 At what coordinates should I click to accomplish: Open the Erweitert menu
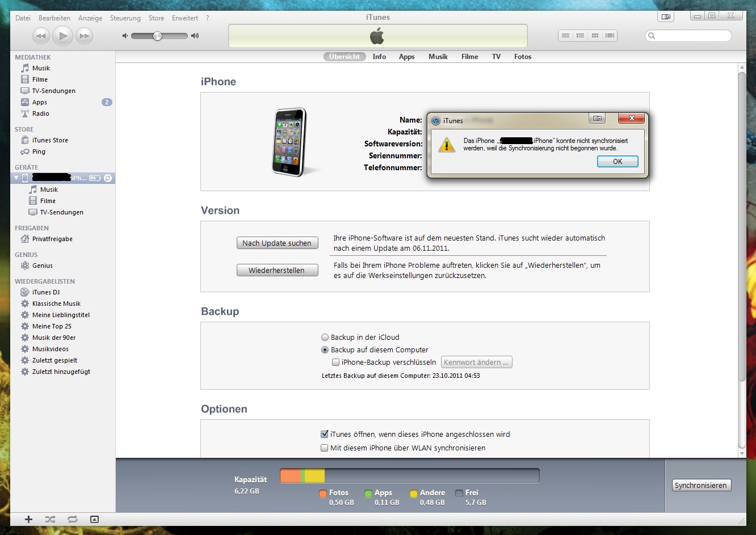(185, 18)
